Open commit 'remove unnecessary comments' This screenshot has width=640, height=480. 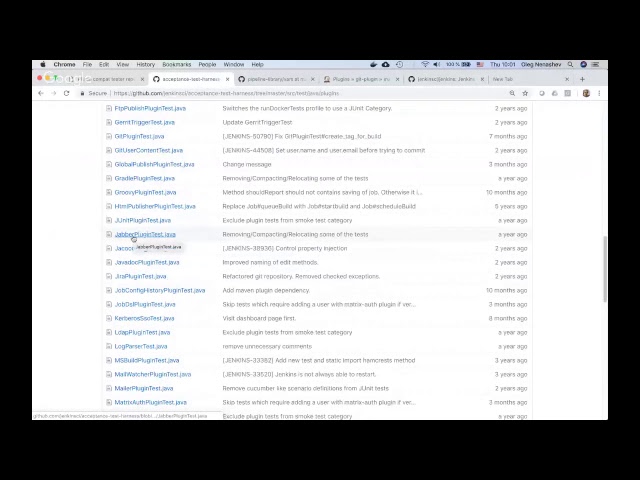click(x=267, y=346)
